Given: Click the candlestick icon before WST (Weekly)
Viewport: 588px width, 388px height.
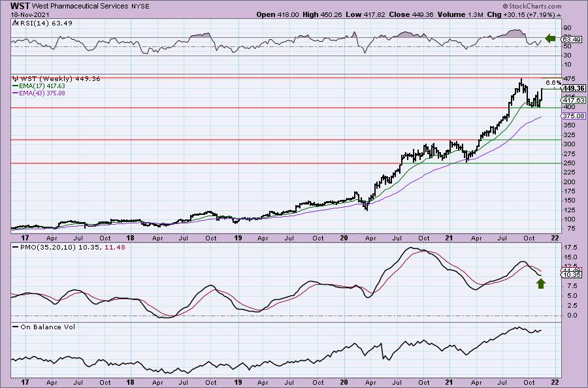Looking at the screenshot, I should tap(16, 79).
